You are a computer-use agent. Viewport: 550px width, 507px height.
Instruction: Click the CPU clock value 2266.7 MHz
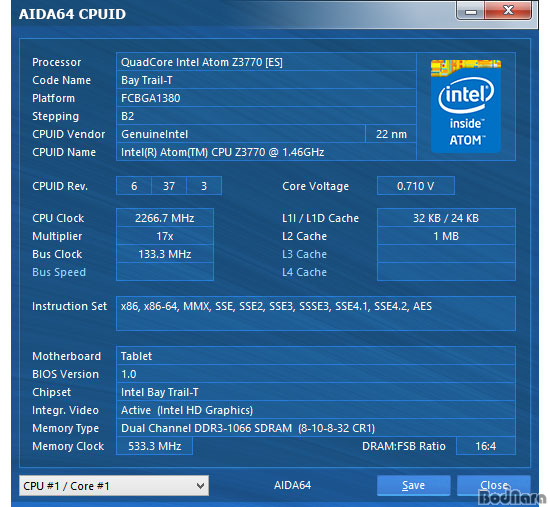165,218
